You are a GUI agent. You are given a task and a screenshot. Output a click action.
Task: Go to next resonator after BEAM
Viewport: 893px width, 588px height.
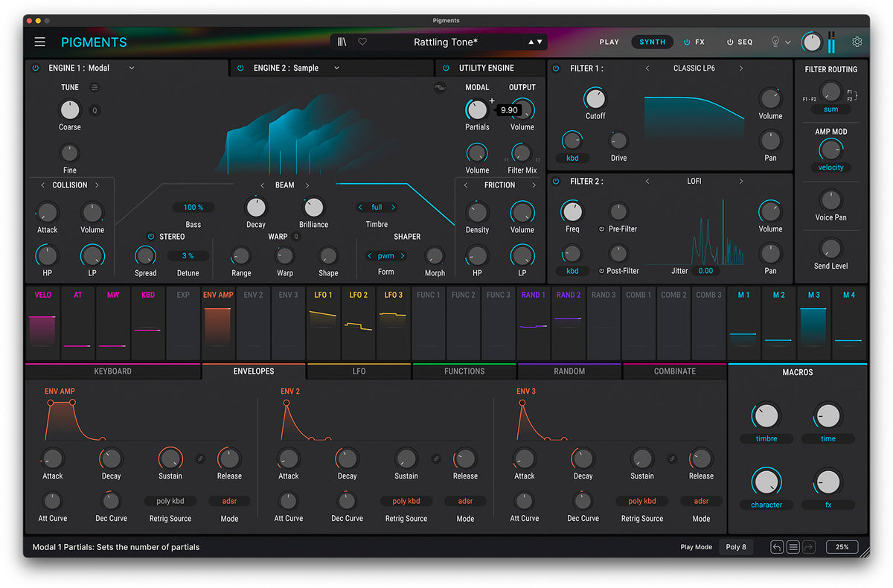307,185
